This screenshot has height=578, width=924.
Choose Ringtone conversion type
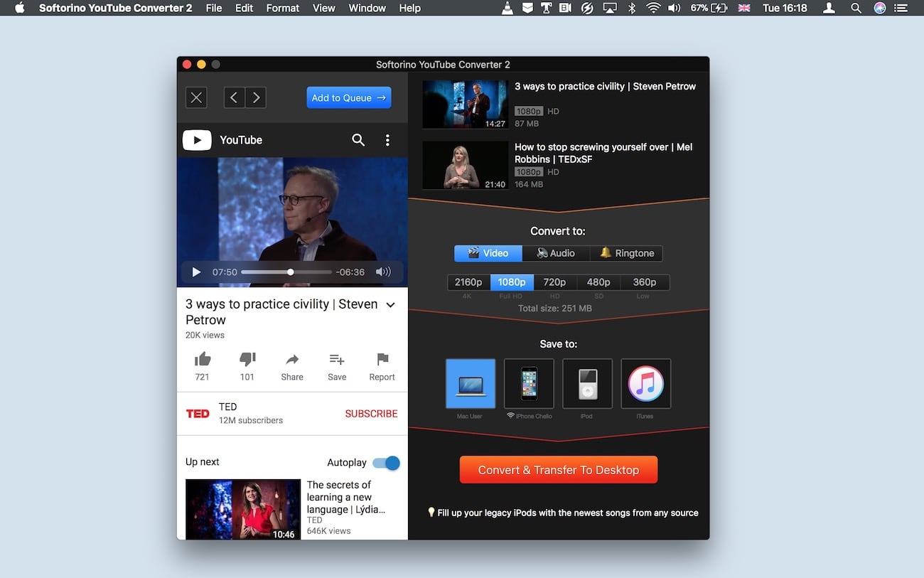[626, 253]
